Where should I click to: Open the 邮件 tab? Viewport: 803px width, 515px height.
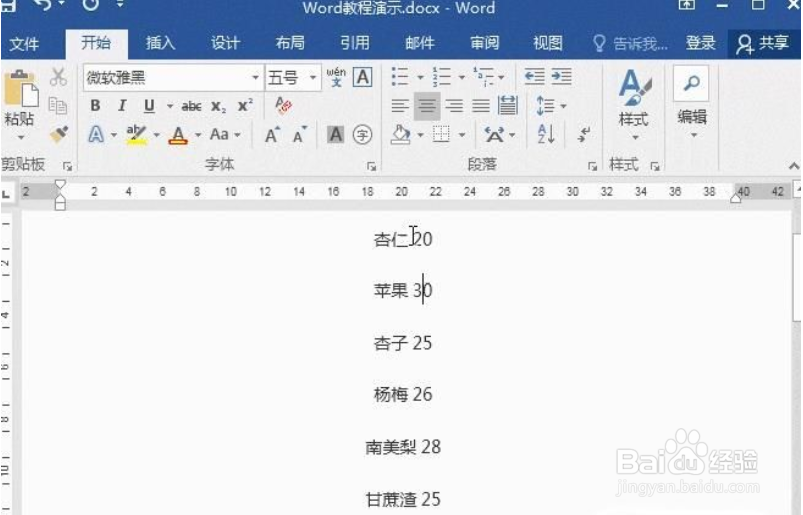coord(420,43)
